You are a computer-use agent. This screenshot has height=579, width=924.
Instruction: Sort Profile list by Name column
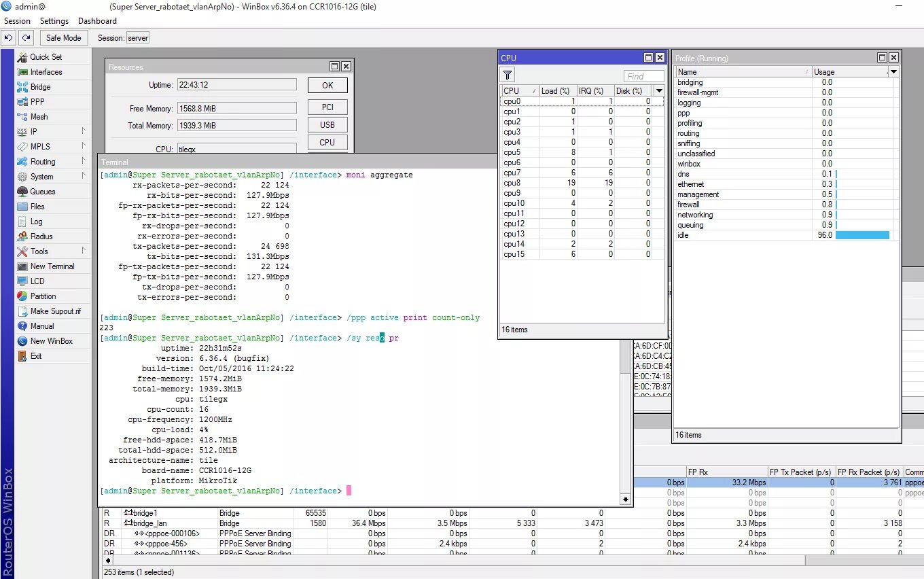tap(744, 72)
